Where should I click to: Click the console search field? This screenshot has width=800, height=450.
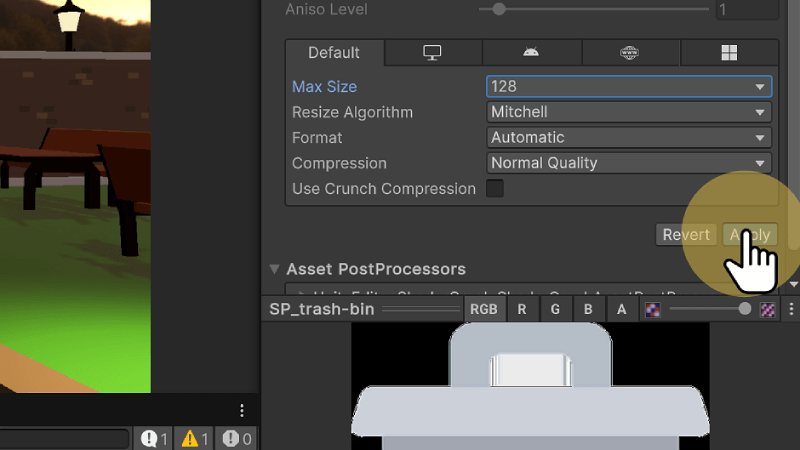pos(64,439)
